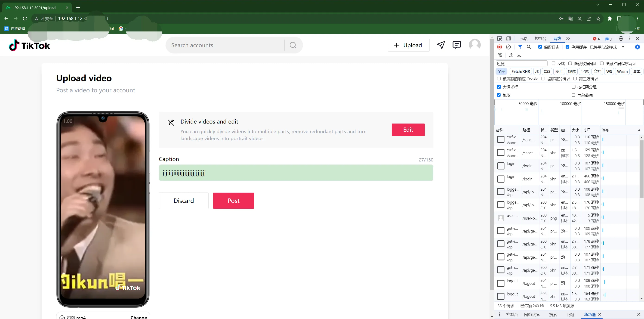Uncheck 概览 option

point(499,95)
